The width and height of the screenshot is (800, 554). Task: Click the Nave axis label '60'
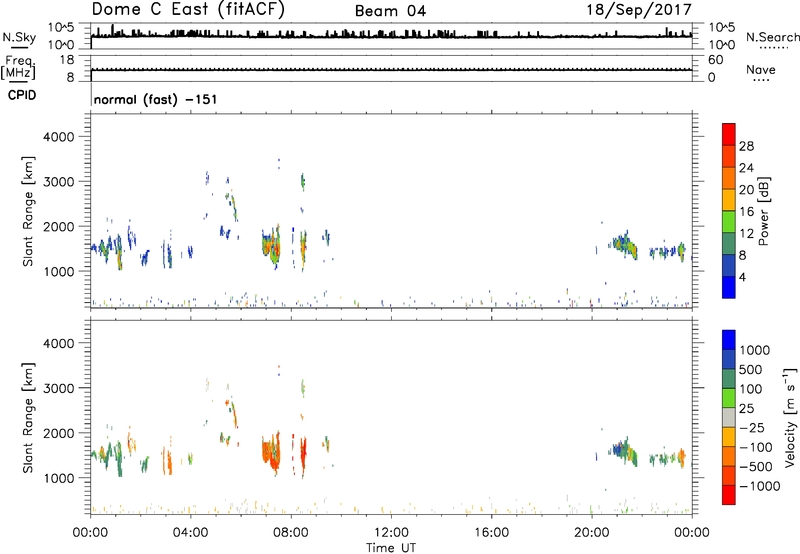716,60
